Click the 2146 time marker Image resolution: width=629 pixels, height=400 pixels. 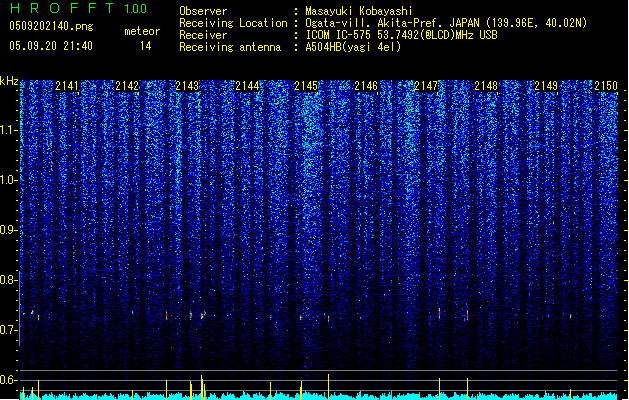366,85
